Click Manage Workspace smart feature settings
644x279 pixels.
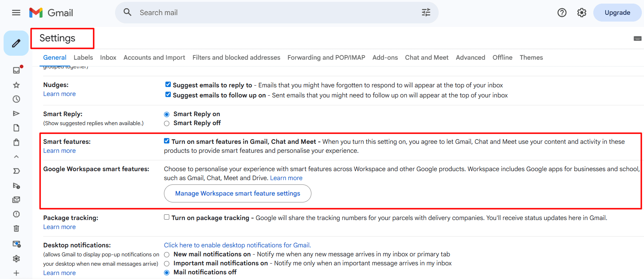pyautogui.click(x=238, y=193)
